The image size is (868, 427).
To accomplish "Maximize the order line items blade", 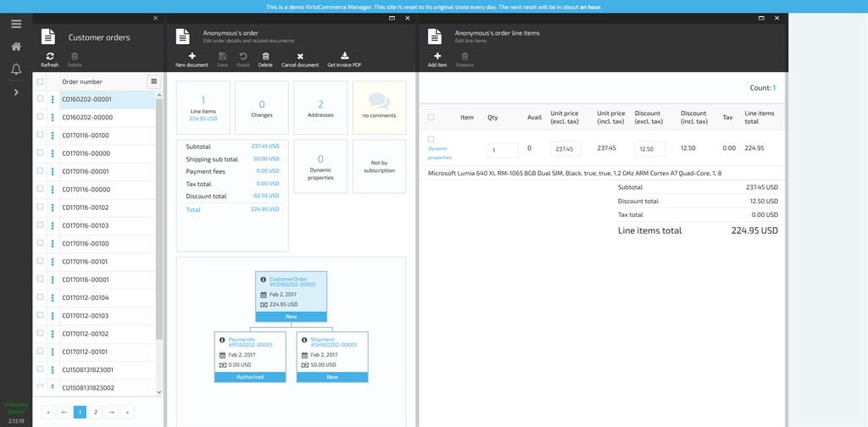I will pyautogui.click(x=761, y=19).
